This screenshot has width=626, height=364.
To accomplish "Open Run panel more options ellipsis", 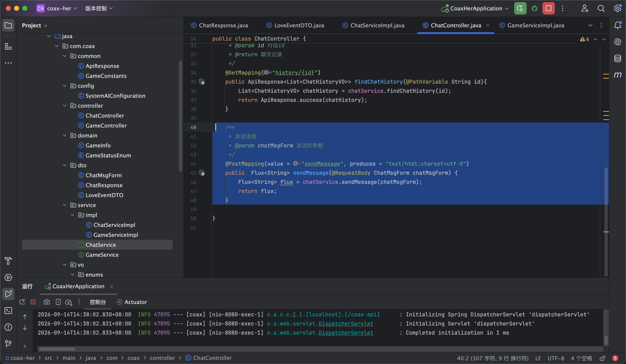I will tap(79, 302).
